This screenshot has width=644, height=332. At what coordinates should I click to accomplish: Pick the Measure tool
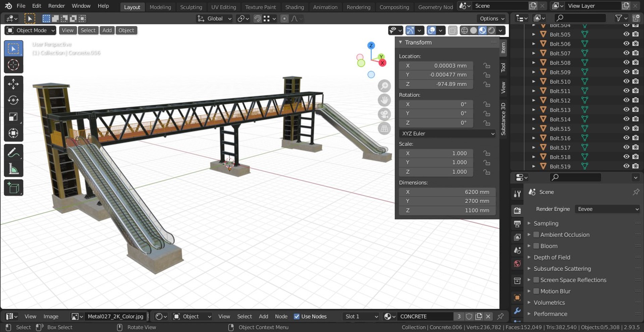[13, 169]
